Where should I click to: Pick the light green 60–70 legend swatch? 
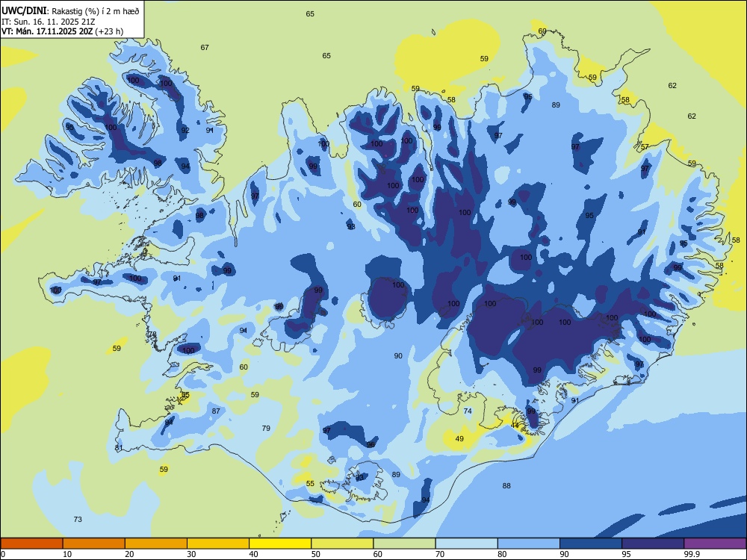coord(404,544)
